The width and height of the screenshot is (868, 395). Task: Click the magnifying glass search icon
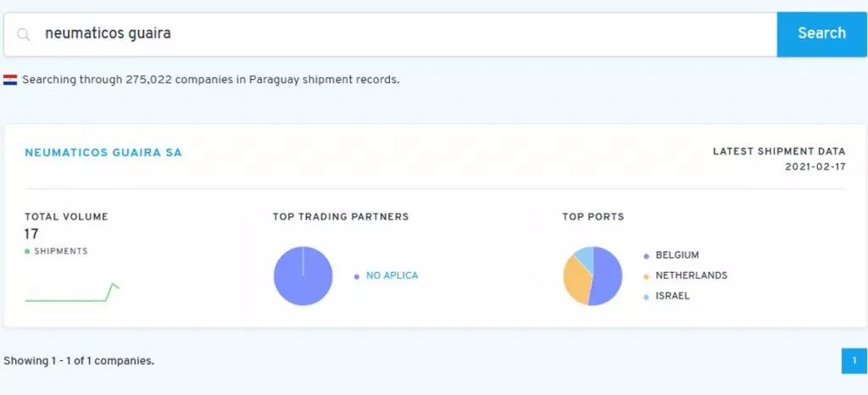click(x=25, y=35)
